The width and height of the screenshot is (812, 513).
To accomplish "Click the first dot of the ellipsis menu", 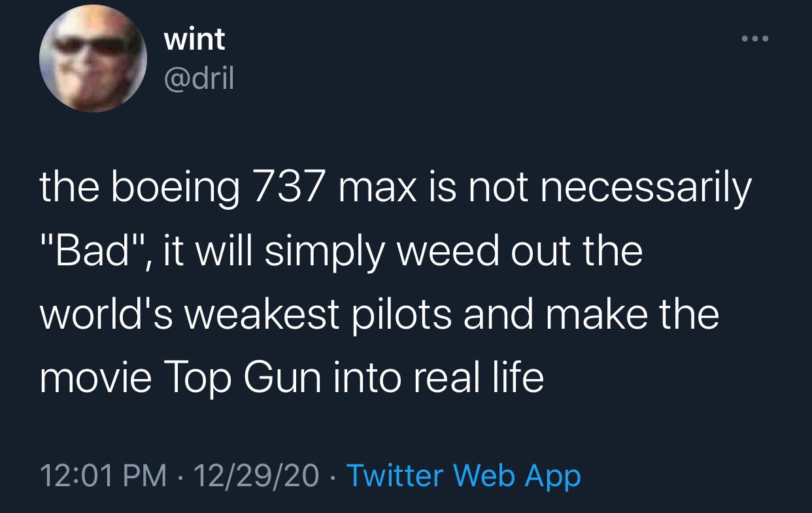I will (745, 38).
